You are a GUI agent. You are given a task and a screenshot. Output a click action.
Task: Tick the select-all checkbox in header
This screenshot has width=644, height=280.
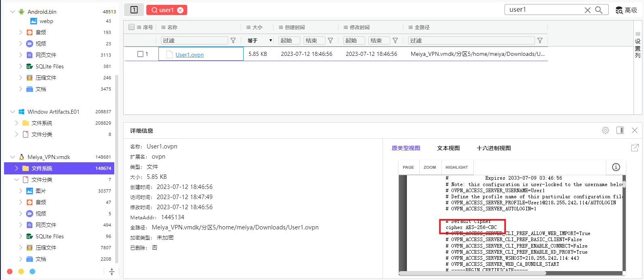click(x=131, y=27)
